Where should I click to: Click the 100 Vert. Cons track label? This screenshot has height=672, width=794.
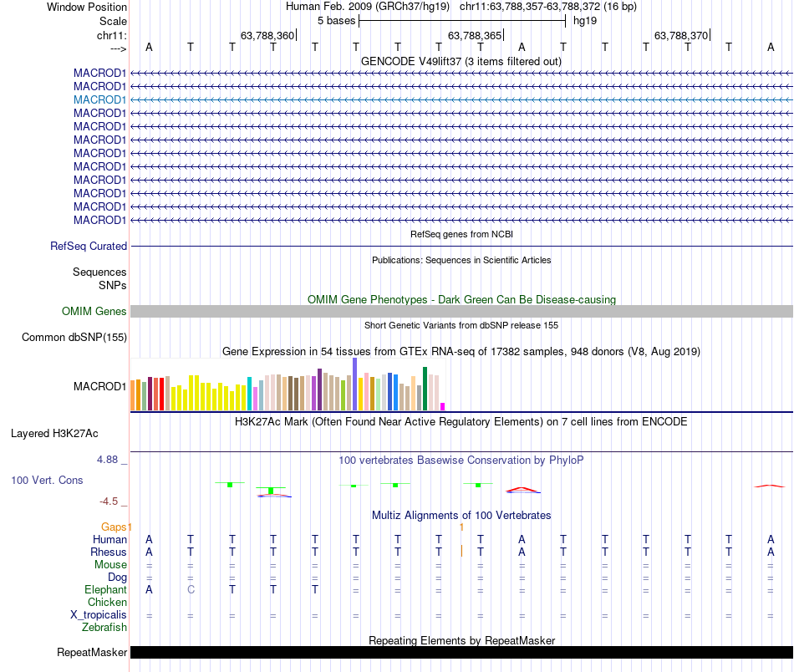[47, 480]
